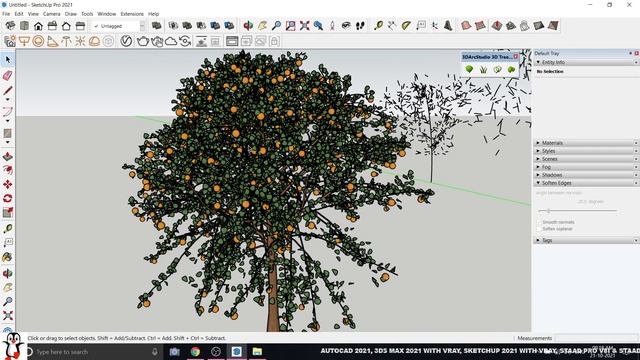Image resolution: width=640 pixels, height=360 pixels.
Task: Open the Line tool flyout arrow
Action: tap(8, 99)
